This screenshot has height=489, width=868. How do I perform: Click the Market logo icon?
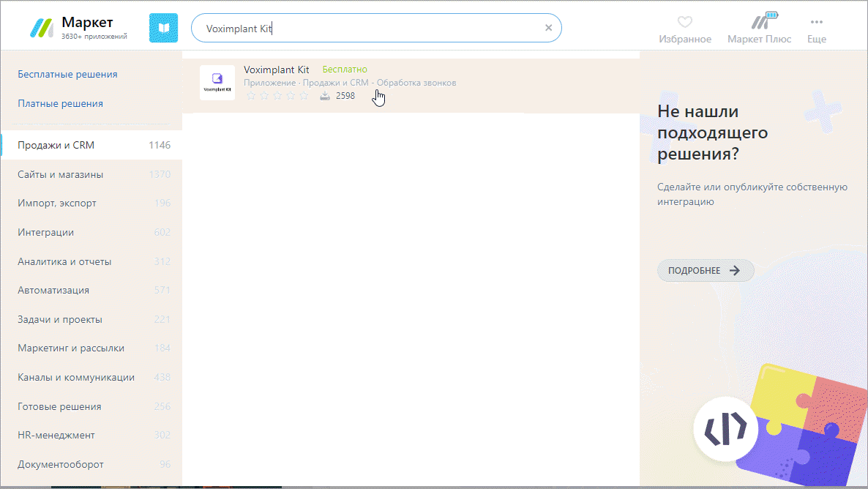(x=42, y=28)
